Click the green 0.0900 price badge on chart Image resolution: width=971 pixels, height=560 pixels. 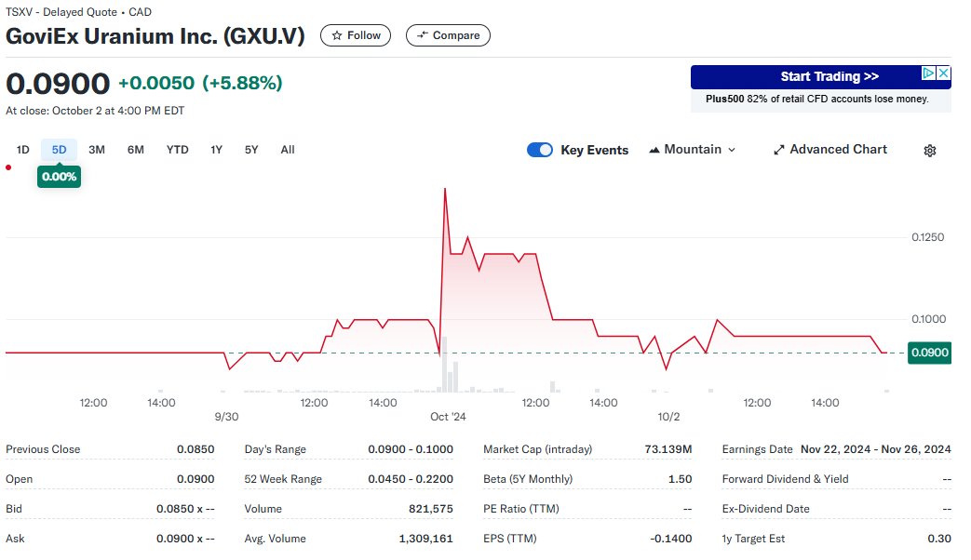(x=929, y=353)
